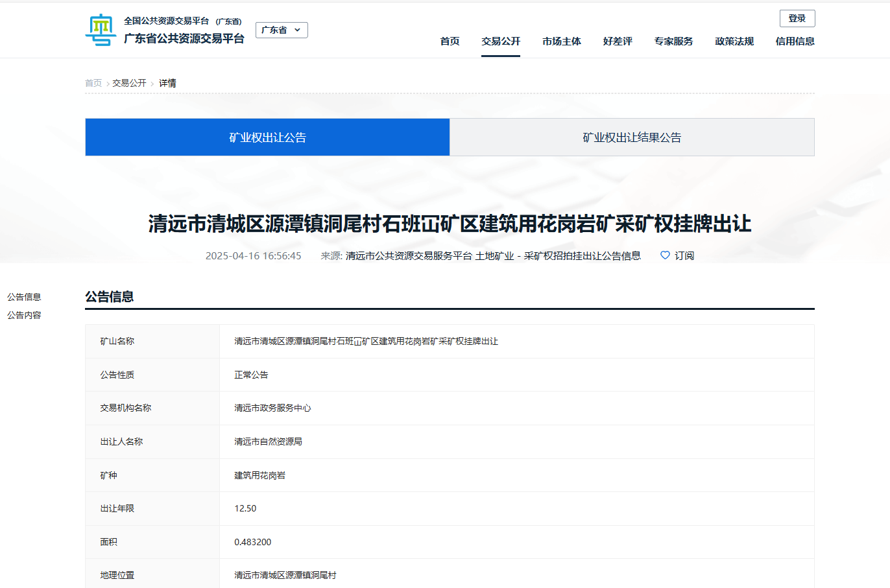Open the 广东省 province dropdown
This screenshot has height=588, width=890.
pyautogui.click(x=282, y=30)
